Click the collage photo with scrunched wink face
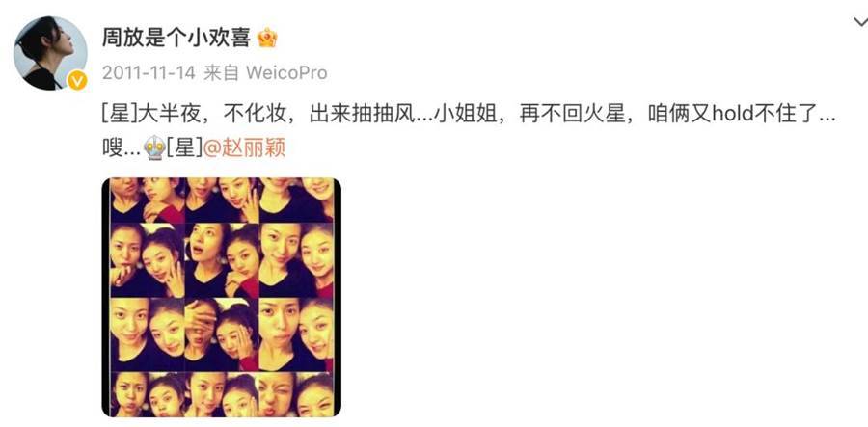 (296, 394)
